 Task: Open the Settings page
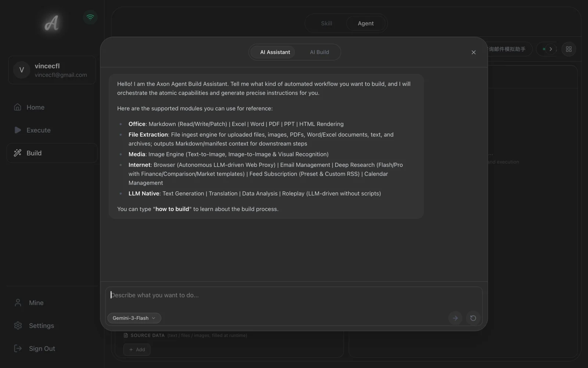[x=52, y=326]
